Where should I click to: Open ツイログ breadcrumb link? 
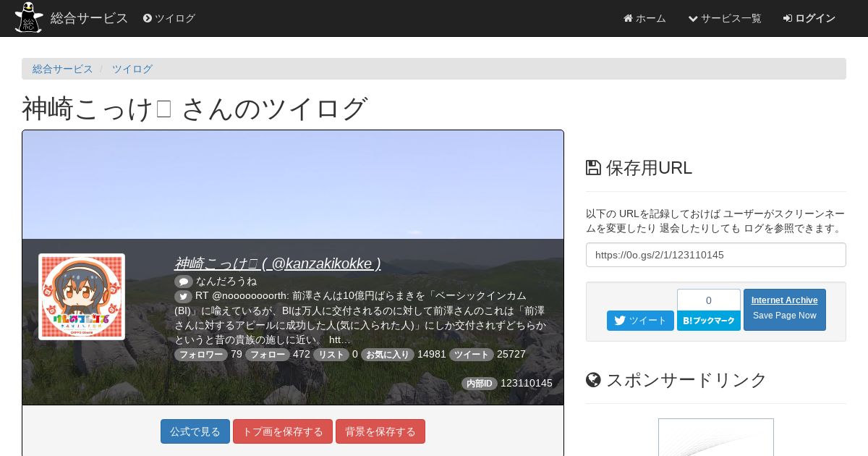tap(132, 69)
